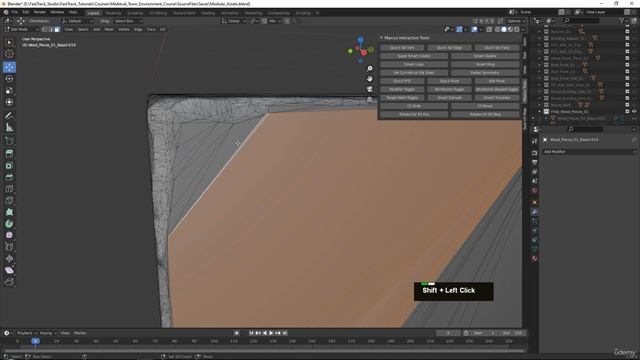Select the Poly Build tool

[x=9, y=212]
